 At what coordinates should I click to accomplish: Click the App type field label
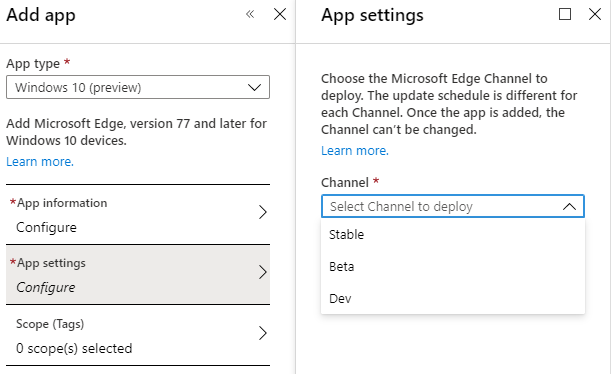point(33,64)
